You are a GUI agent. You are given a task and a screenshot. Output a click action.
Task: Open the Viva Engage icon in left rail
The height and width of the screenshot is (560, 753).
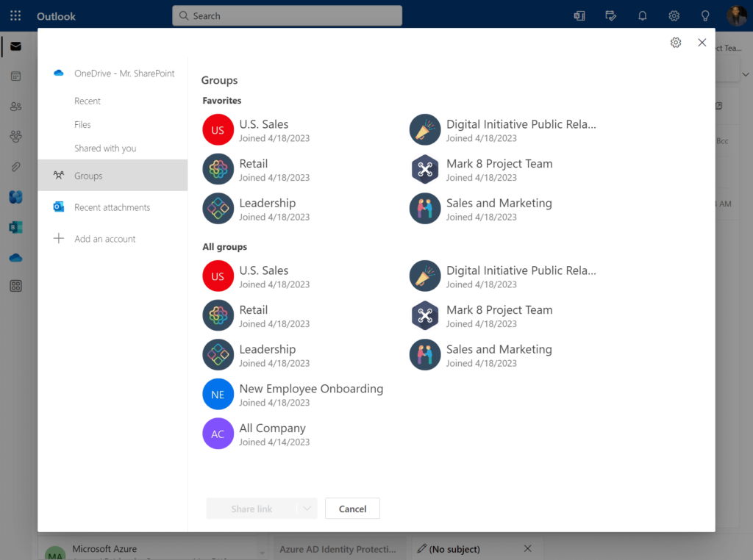pyautogui.click(x=15, y=197)
